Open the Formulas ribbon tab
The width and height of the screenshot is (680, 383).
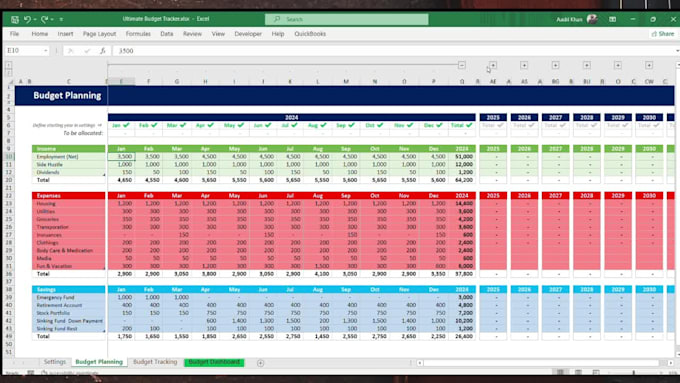(138, 34)
